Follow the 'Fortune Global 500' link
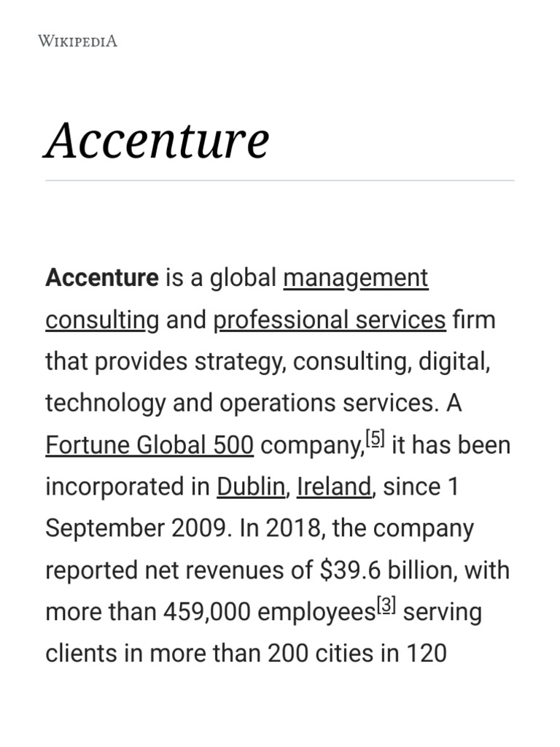This screenshot has height=747, width=560. tap(149, 445)
